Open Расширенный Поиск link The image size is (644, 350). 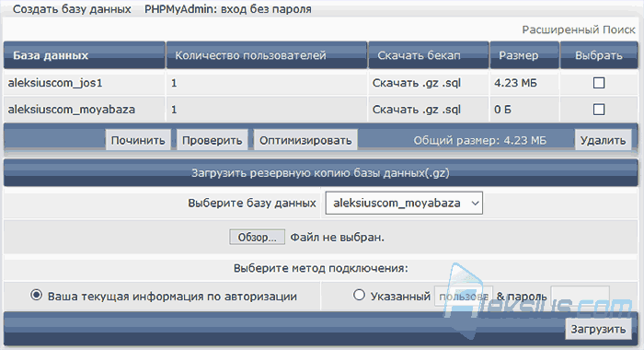click(x=579, y=29)
